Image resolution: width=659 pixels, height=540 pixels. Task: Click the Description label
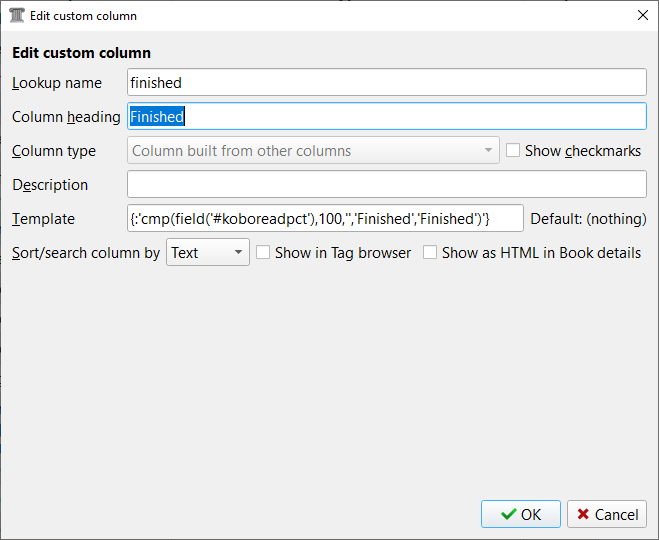(x=50, y=185)
